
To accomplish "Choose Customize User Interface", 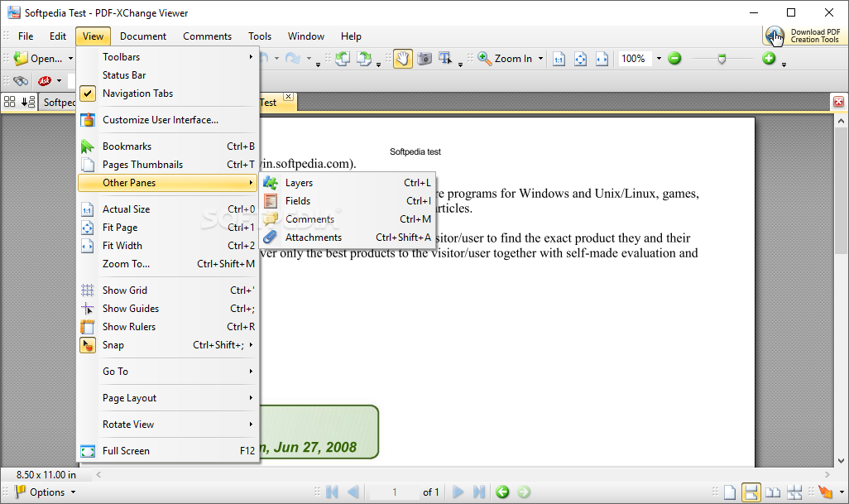I will pos(168,120).
